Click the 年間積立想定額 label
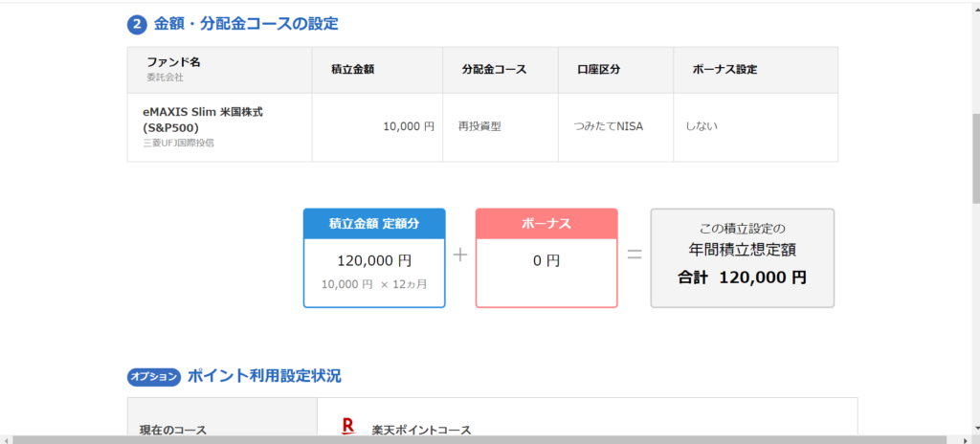The image size is (980, 444). pos(742,250)
